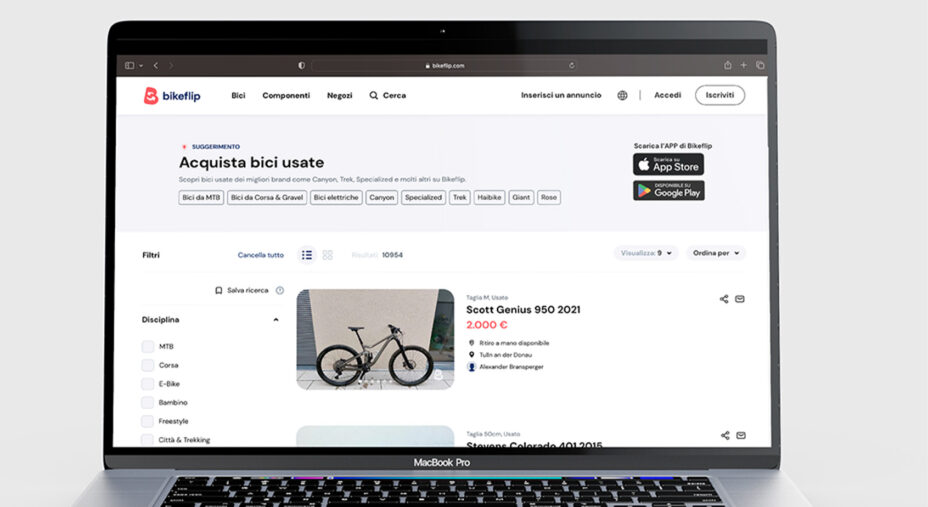The height and width of the screenshot is (507, 928).
Task: Click the mail icon on Stevens Colorado listing
Action: (741, 435)
